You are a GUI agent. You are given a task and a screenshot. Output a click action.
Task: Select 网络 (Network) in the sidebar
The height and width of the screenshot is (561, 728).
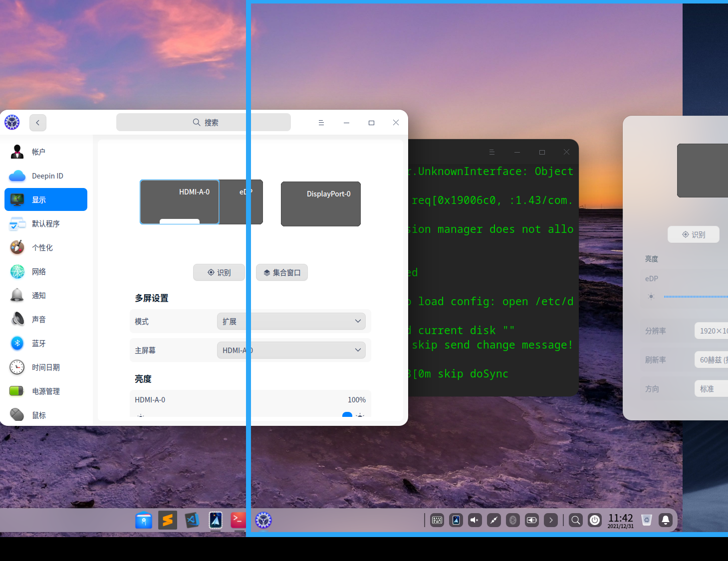tap(46, 272)
